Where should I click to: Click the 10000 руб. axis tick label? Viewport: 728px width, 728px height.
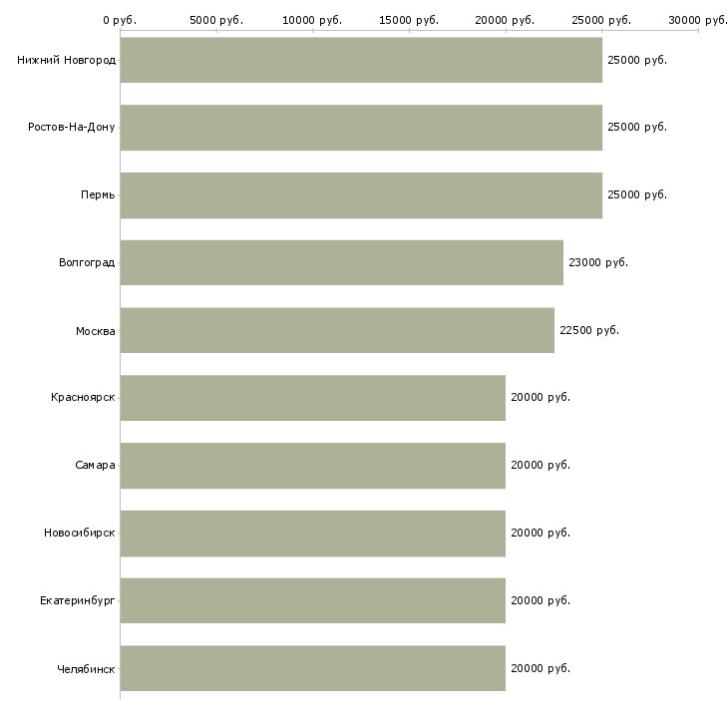coord(312,20)
